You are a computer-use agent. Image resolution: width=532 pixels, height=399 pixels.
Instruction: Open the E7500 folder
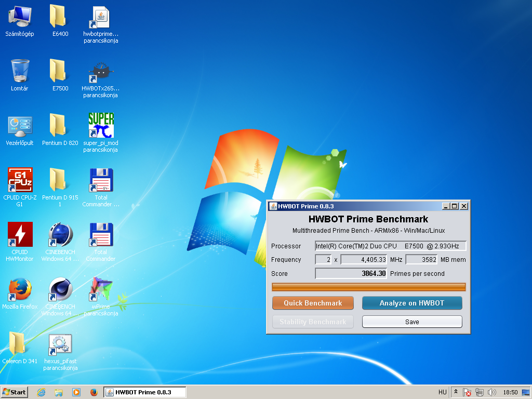tap(60, 75)
